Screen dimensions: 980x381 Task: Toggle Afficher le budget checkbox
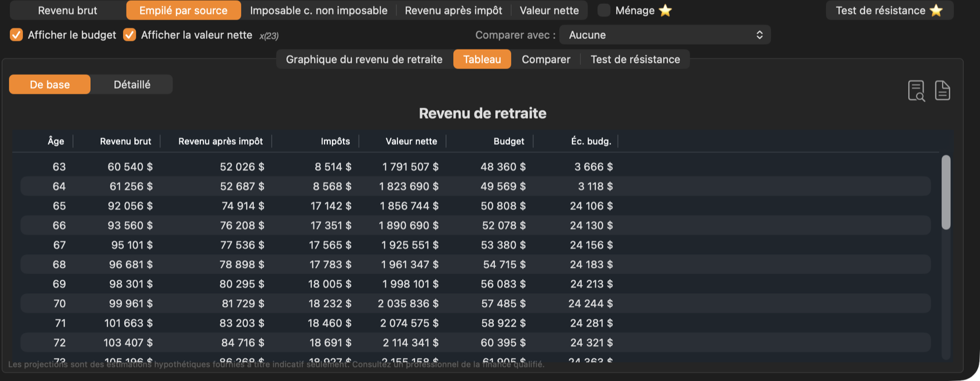16,35
